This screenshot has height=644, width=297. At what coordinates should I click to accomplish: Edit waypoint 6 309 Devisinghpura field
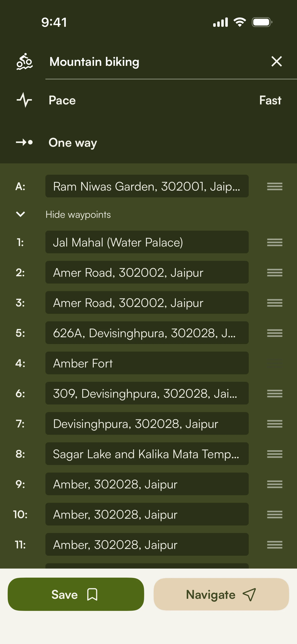pos(147,393)
